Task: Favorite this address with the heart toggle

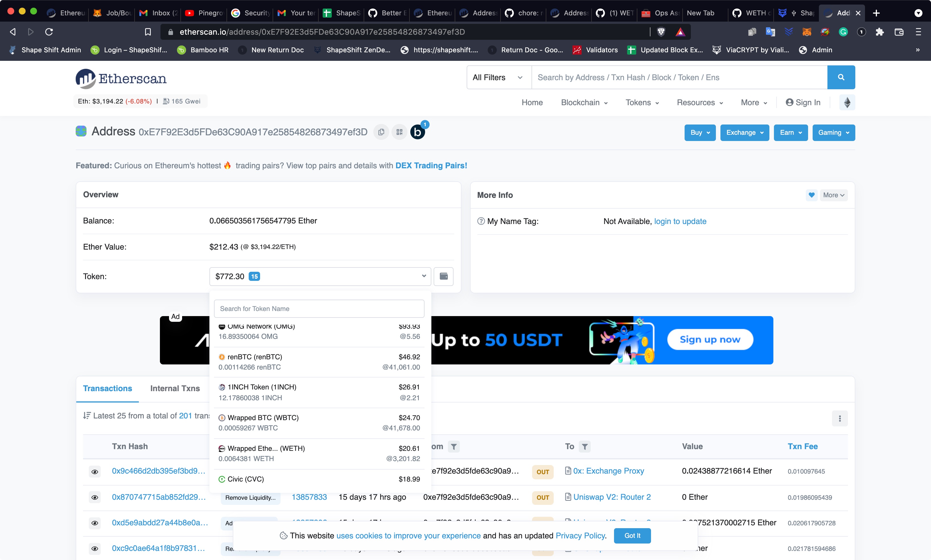Action: pos(812,195)
